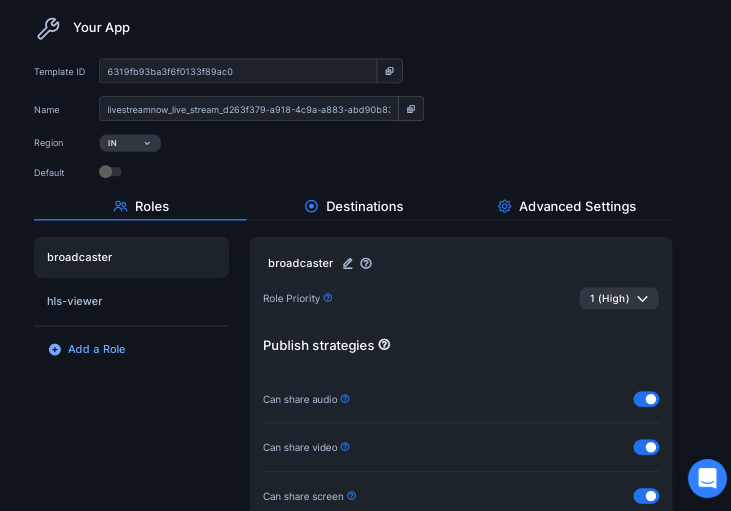Open help icon beside broadcaster title
The image size is (731, 511).
pos(366,263)
